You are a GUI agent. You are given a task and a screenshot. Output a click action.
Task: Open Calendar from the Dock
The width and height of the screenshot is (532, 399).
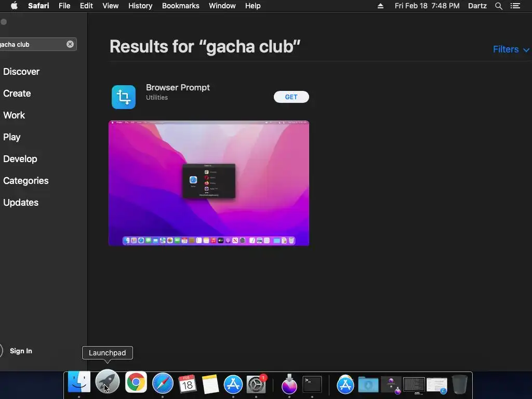(187, 384)
